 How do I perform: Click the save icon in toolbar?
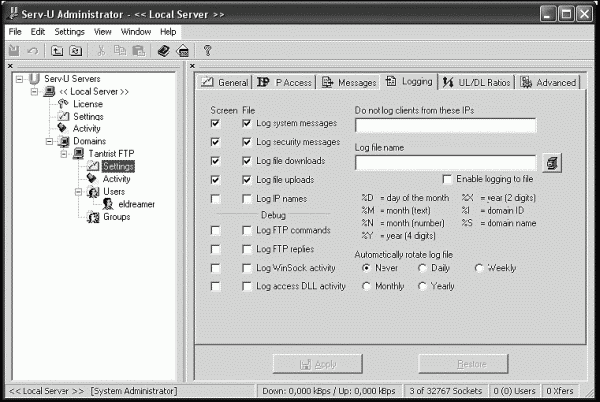tap(15, 50)
